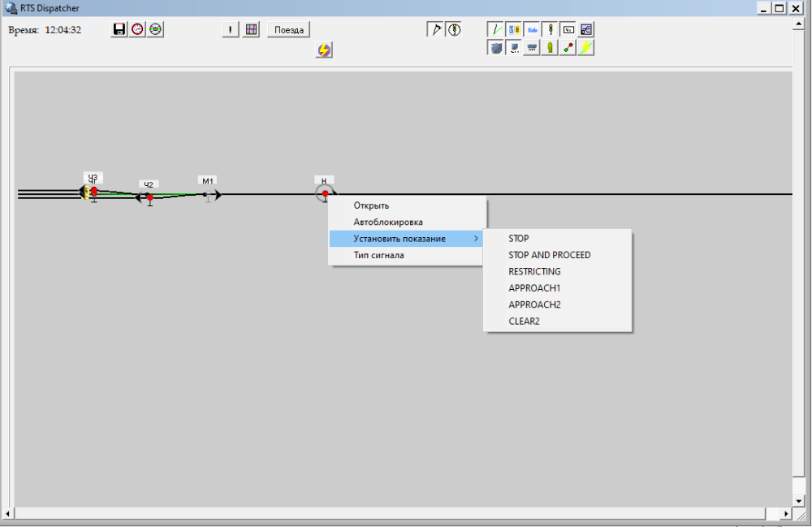Click the purple lightning bolt icon
Screen dimensions: 812x527
point(324,50)
